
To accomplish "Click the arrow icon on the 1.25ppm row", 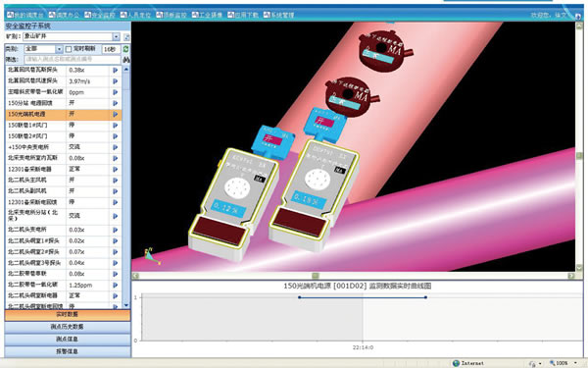I will pyautogui.click(x=115, y=285).
